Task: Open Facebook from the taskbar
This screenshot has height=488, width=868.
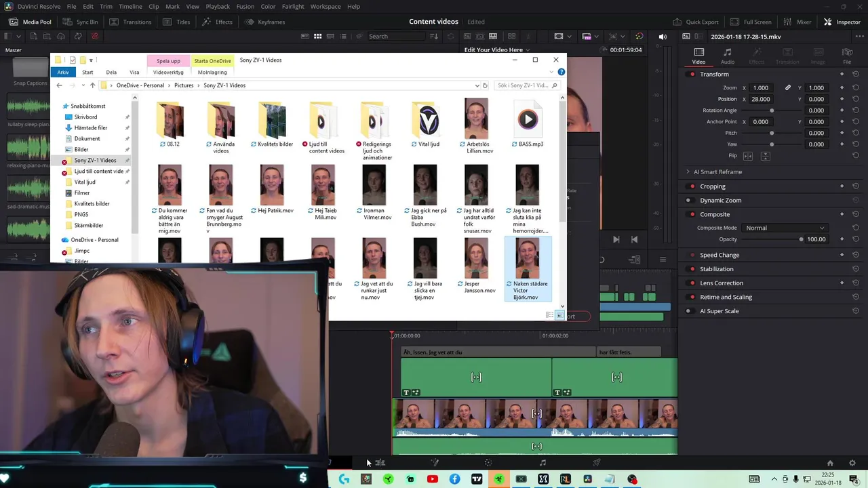Action: pyautogui.click(x=454, y=479)
